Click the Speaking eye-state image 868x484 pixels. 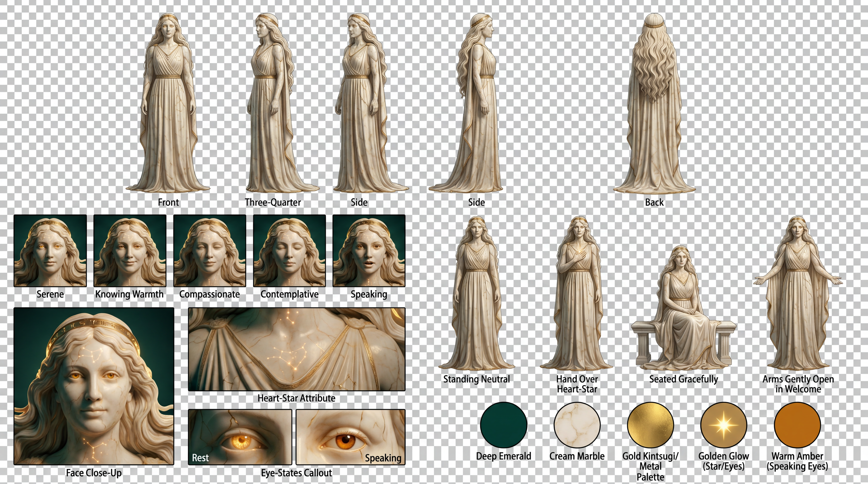tap(351, 437)
